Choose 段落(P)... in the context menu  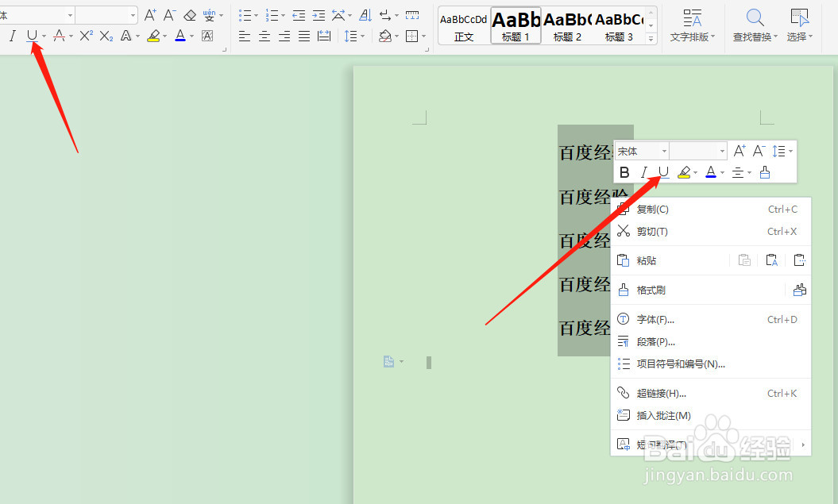pos(711,342)
